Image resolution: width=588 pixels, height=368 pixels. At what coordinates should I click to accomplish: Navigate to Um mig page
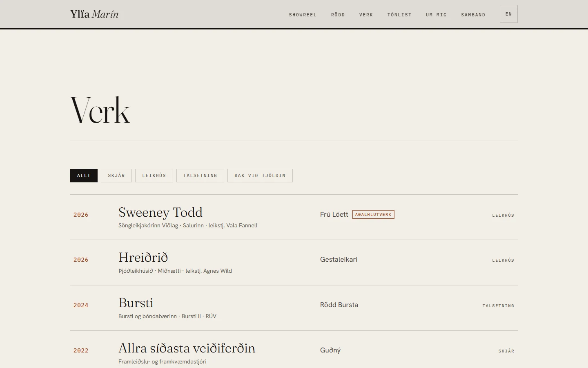(436, 15)
